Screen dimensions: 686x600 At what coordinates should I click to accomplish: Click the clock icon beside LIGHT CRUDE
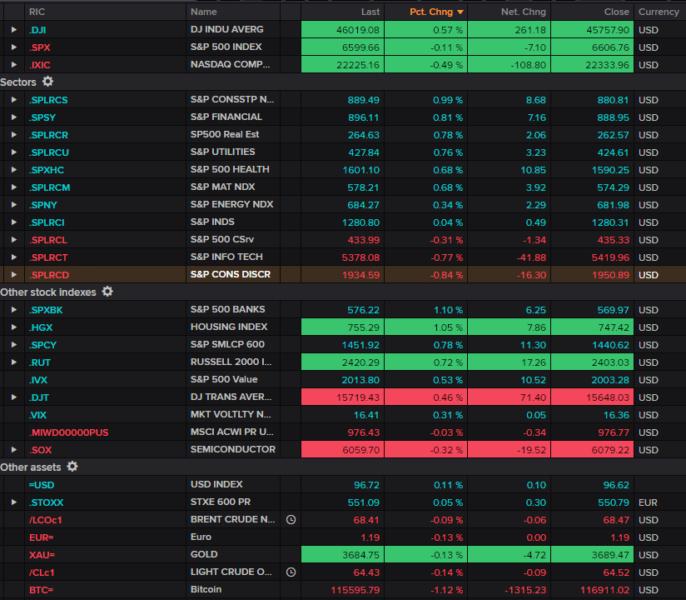tap(291, 572)
